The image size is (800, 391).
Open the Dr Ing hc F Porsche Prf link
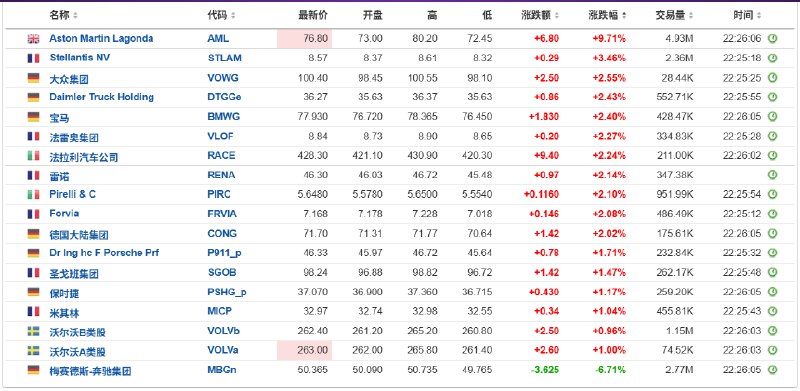click(104, 253)
